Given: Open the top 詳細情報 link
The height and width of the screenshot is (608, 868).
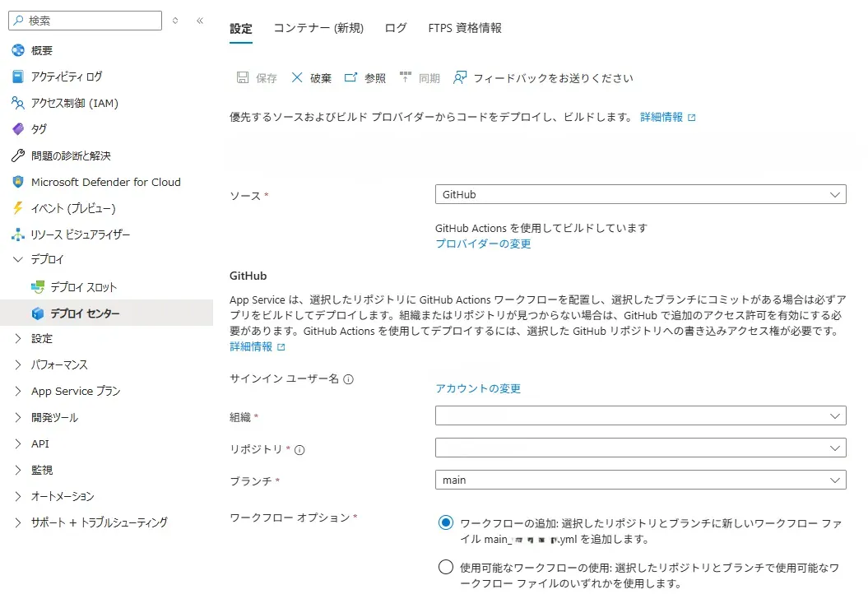Looking at the screenshot, I should (x=661, y=118).
